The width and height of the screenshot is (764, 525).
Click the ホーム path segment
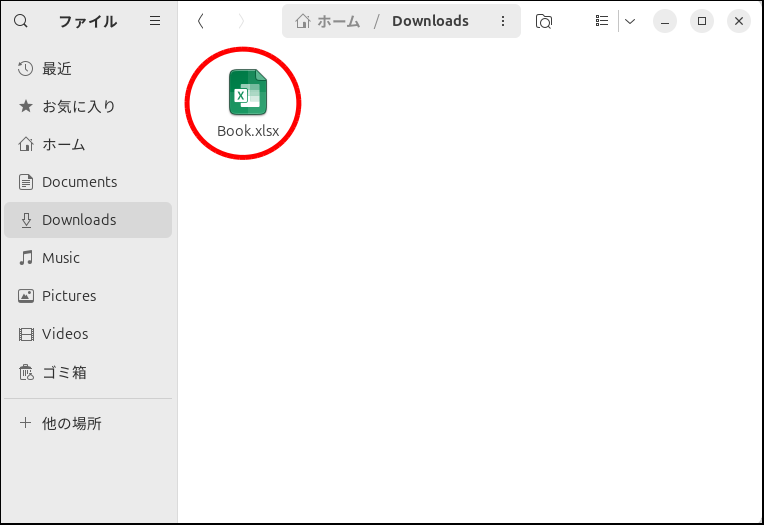pyautogui.click(x=328, y=21)
